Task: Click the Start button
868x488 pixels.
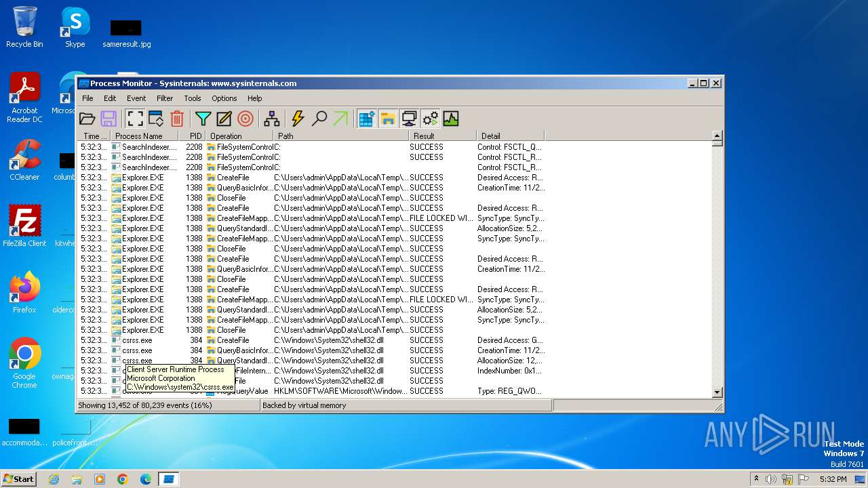Action: (x=18, y=479)
